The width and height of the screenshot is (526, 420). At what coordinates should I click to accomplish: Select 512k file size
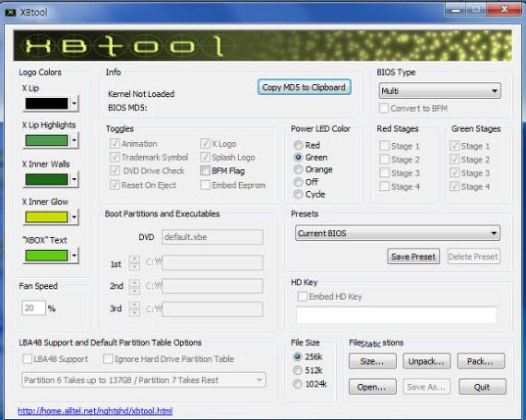tap(297, 370)
